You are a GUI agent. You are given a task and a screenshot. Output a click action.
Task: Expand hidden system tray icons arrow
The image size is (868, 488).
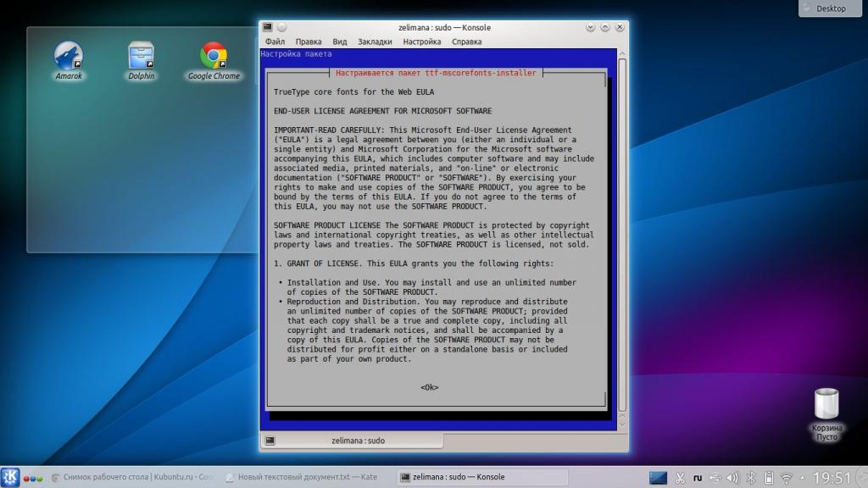pos(802,478)
